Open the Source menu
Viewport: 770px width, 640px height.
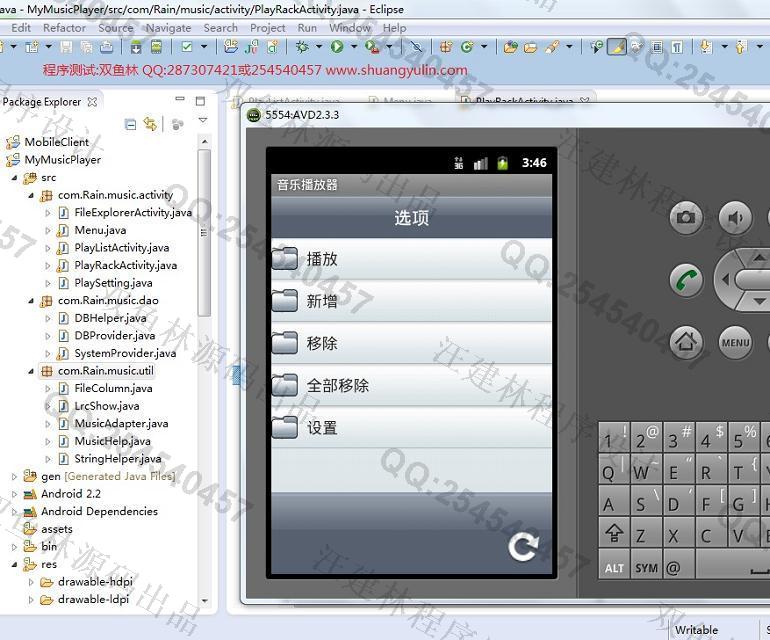(x=116, y=28)
